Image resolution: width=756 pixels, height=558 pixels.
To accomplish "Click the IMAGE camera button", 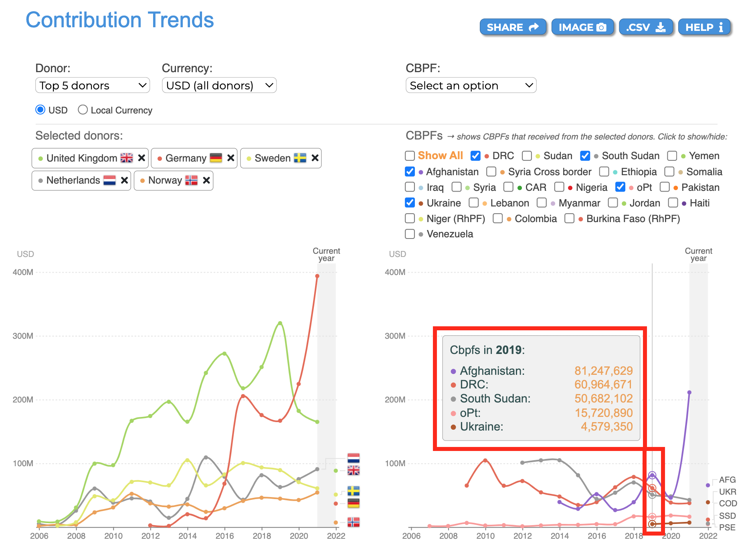I will [582, 27].
